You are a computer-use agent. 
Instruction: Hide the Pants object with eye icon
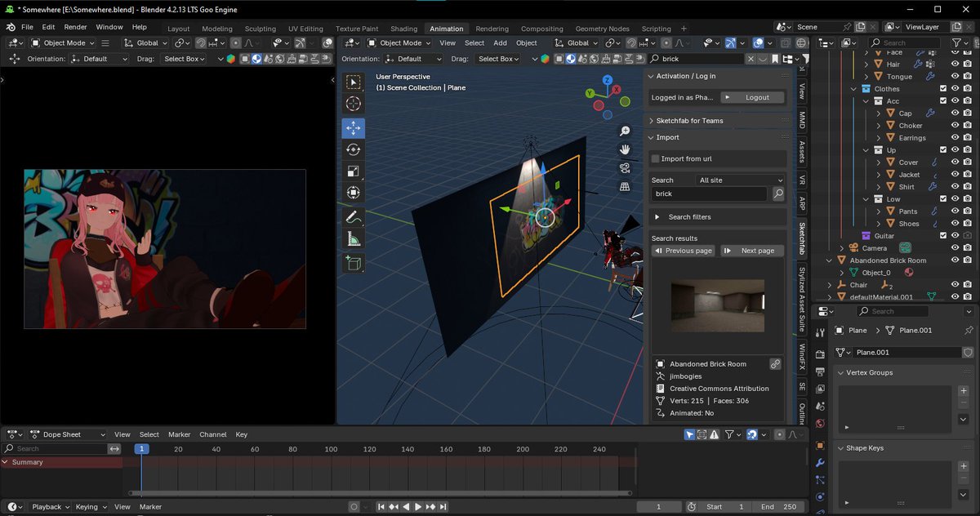pos(955,211)
